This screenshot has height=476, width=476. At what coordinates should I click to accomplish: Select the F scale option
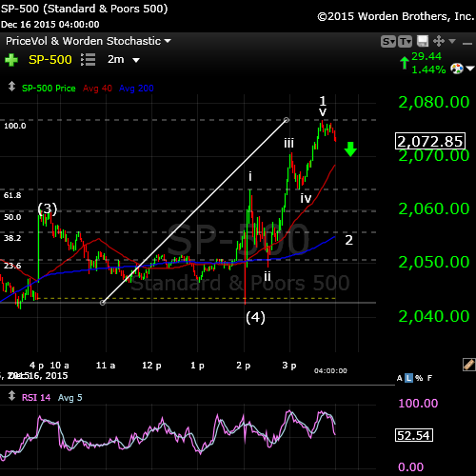429,378
